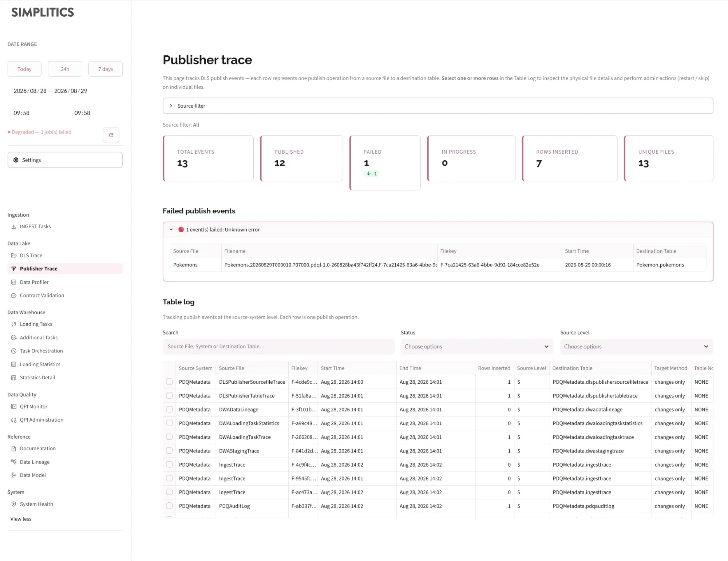
Task: Open the Source Level options dropdown
Action: (637, 347)
